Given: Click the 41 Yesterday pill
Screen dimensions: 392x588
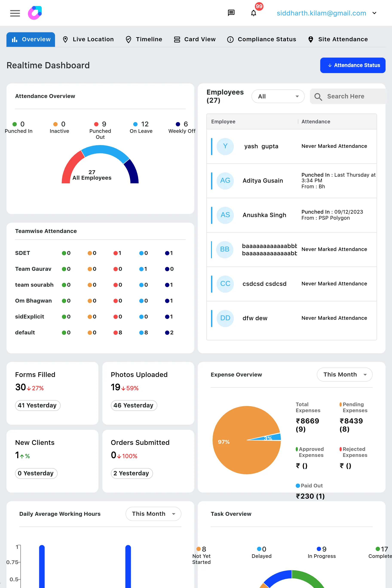Looking at the screenshot, I should pos(37,405).
